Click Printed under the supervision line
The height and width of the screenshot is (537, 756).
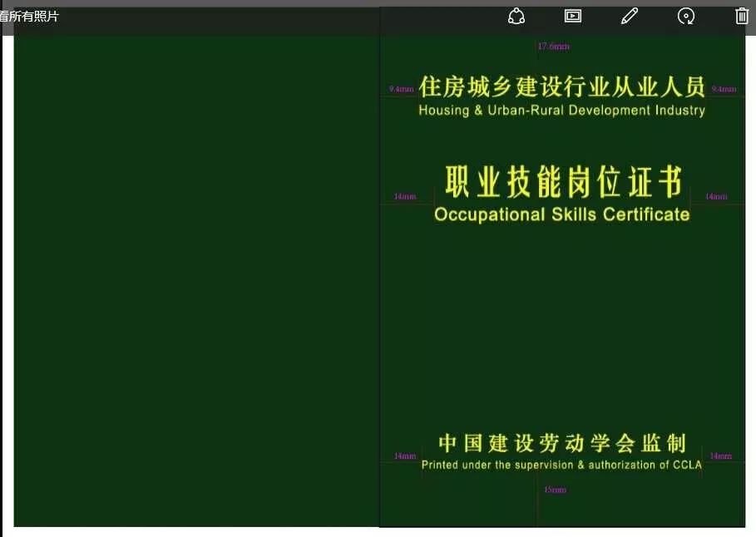(x=561, y=466)
